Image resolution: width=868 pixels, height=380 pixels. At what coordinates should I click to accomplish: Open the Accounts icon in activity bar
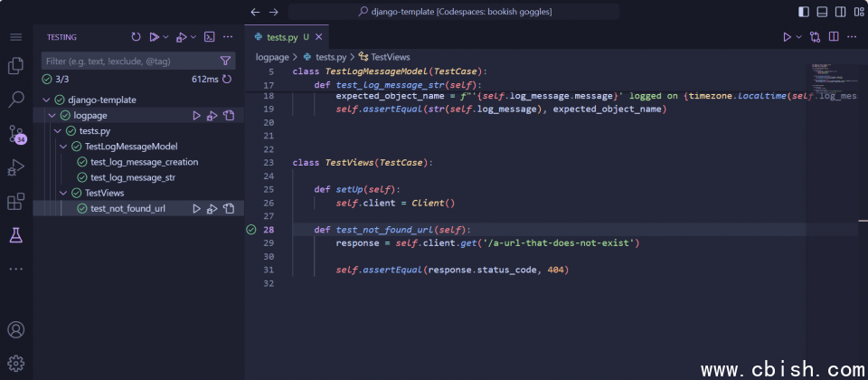point(15,330)
